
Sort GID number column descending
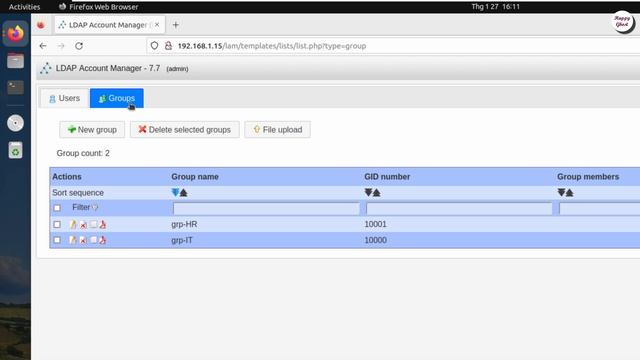pos(368,193)
